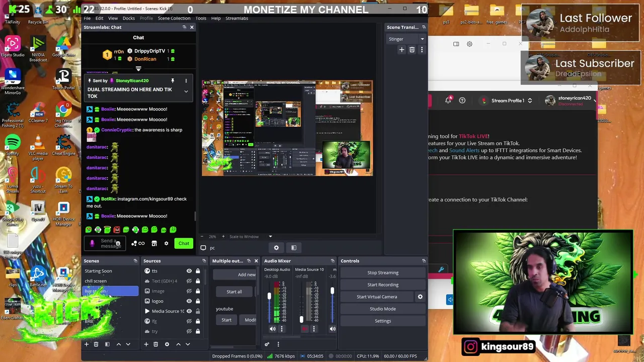Viewport: 644px width, 362px height.
Task: Open source properties gear below the preview
Action: coord(276,247)
